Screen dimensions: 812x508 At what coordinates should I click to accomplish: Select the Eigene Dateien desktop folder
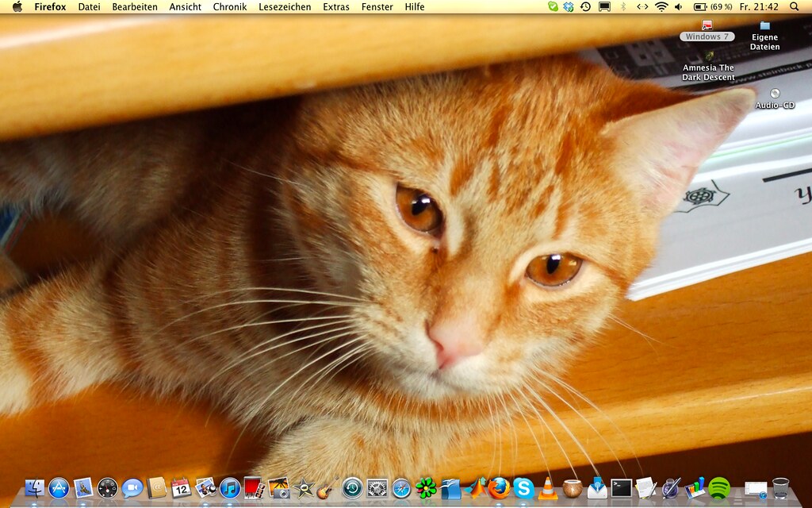click(x=765, y=36)
